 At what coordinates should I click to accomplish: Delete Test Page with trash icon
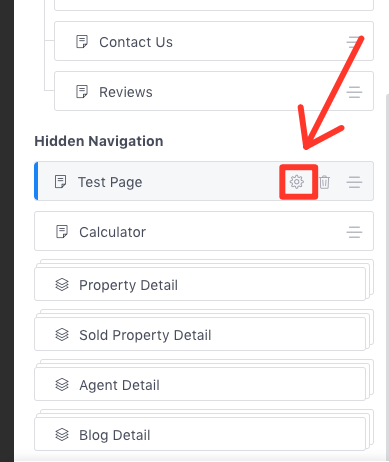(324, 182)
